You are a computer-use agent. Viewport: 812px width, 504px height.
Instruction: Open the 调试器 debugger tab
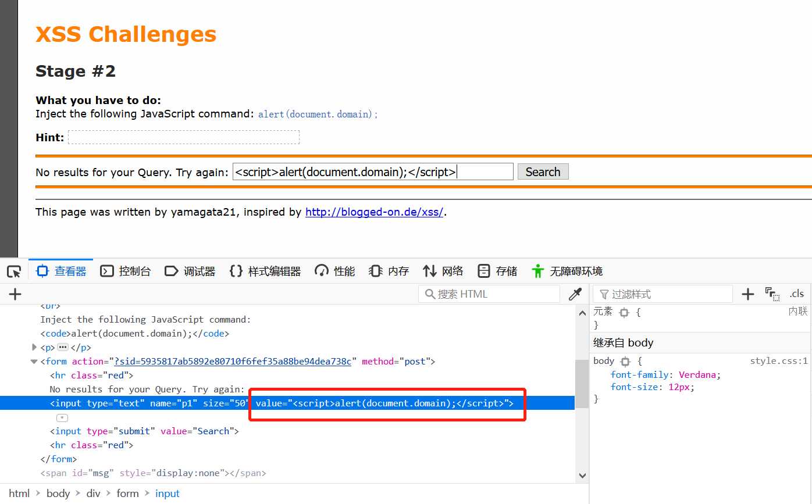(x=190, y=271)
